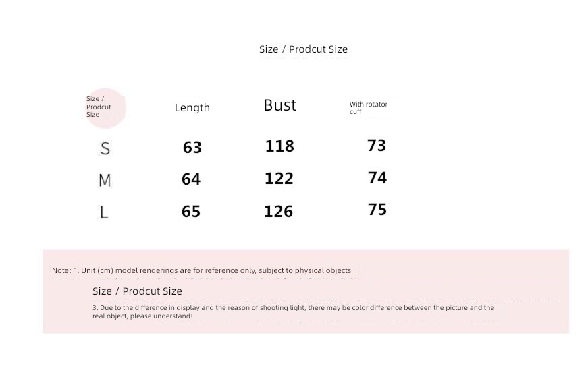588x387 pixels.
Task: Click the Note 1 unit (cm) text line
Action: 202,270
